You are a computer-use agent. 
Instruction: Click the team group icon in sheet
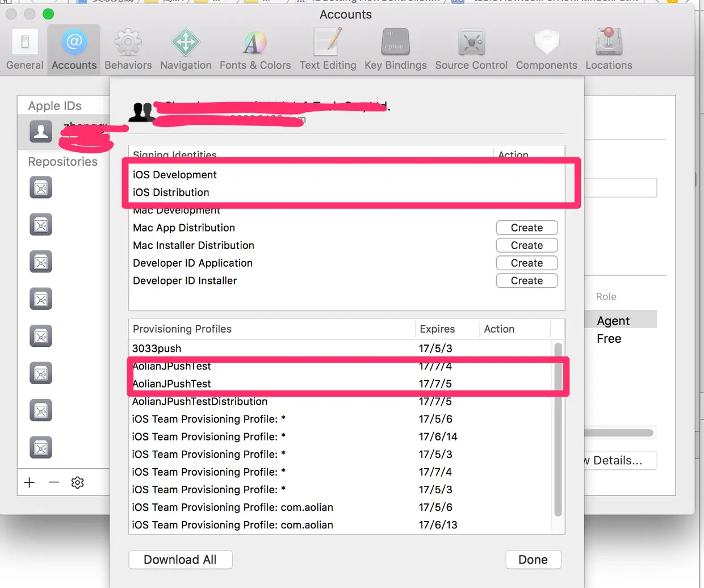click(141, 112)
